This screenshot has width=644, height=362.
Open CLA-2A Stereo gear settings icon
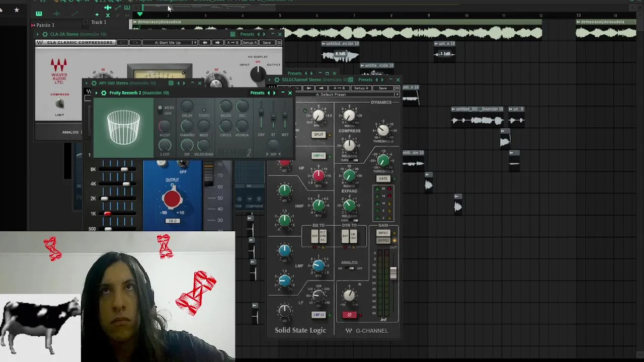coord(45,34)
